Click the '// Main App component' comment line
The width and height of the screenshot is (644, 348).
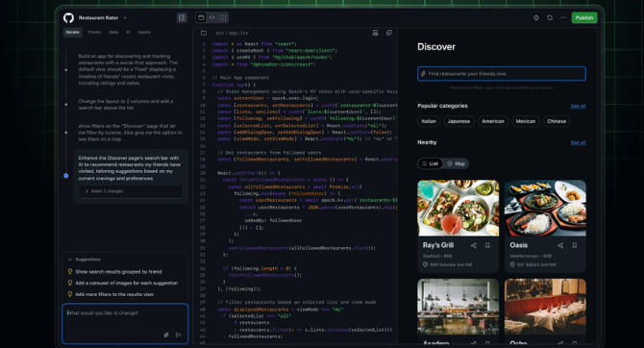(x=240, y=78)
